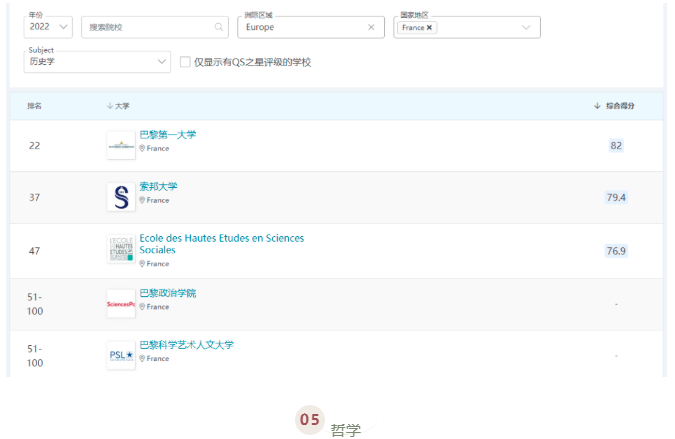Click rank 22 cell
This screenshot has height=439, width=675.
34,145
